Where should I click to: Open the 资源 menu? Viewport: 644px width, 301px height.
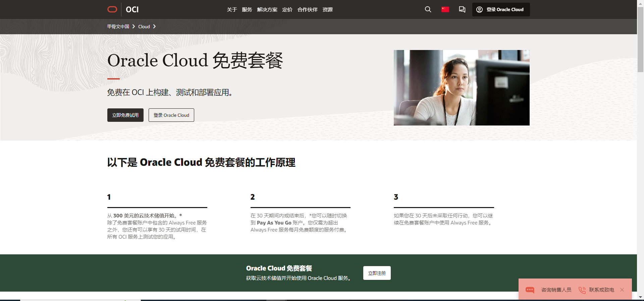[x=327, y=10]
